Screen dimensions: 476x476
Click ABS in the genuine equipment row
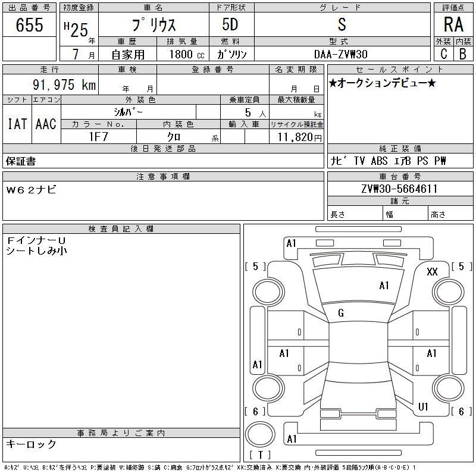click(x=379, y=161)
